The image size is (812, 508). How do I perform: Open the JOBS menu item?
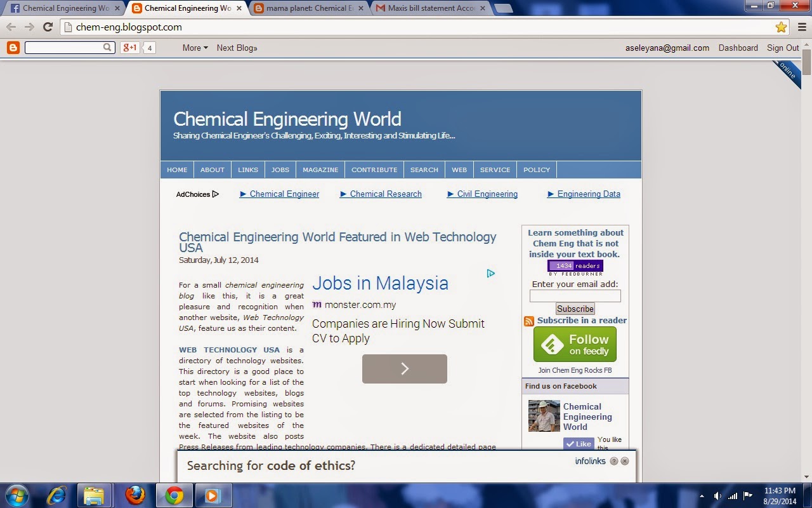tap(280, 170)
